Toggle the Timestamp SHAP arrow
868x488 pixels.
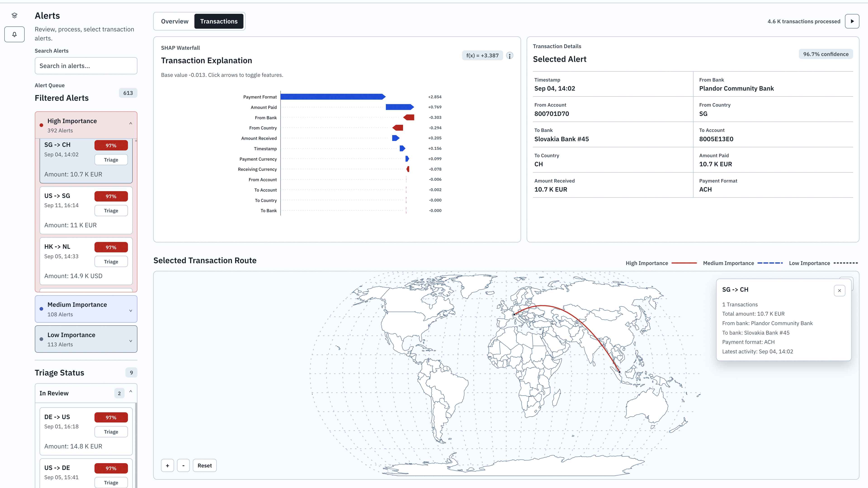click(x=403, y=148)
